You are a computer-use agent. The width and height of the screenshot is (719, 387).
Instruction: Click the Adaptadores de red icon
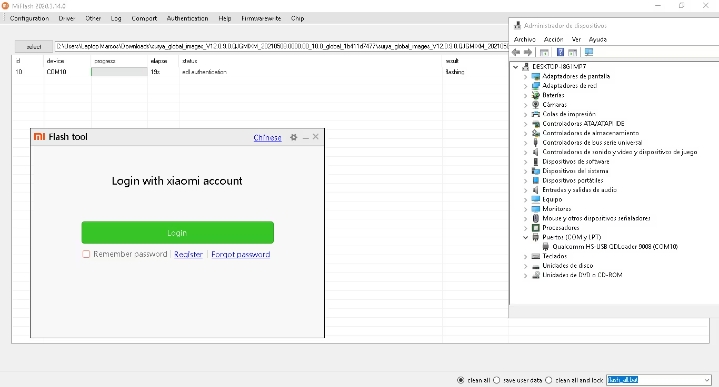tap(536, 86)
